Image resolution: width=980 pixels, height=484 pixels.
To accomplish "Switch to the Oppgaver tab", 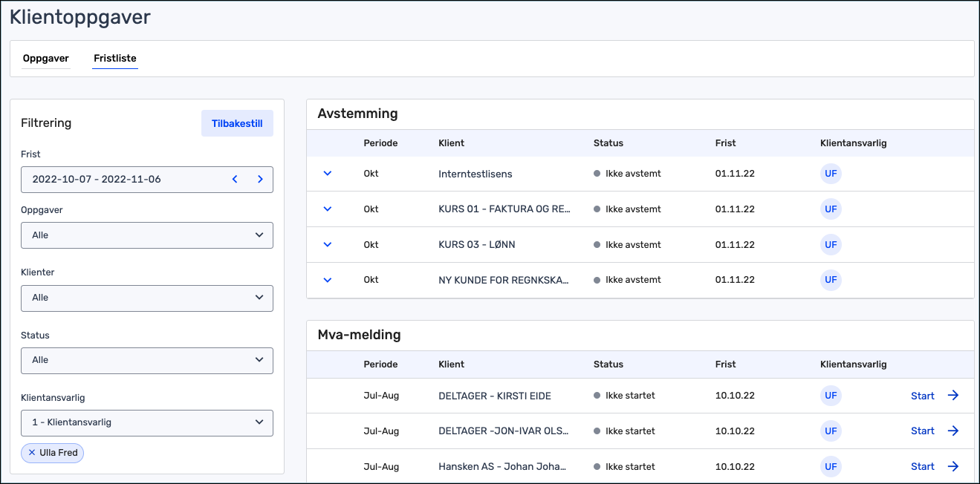I will 46,59.
